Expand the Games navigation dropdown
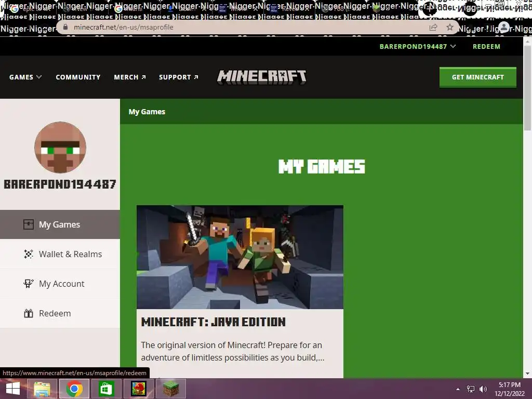Image resolution: width=532 pixels, height=399 pixels. coord(25,77)
